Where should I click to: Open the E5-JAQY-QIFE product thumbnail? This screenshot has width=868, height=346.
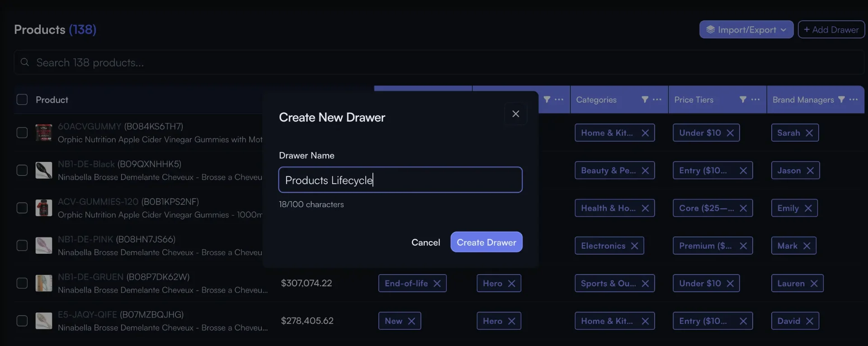[44, 321]
